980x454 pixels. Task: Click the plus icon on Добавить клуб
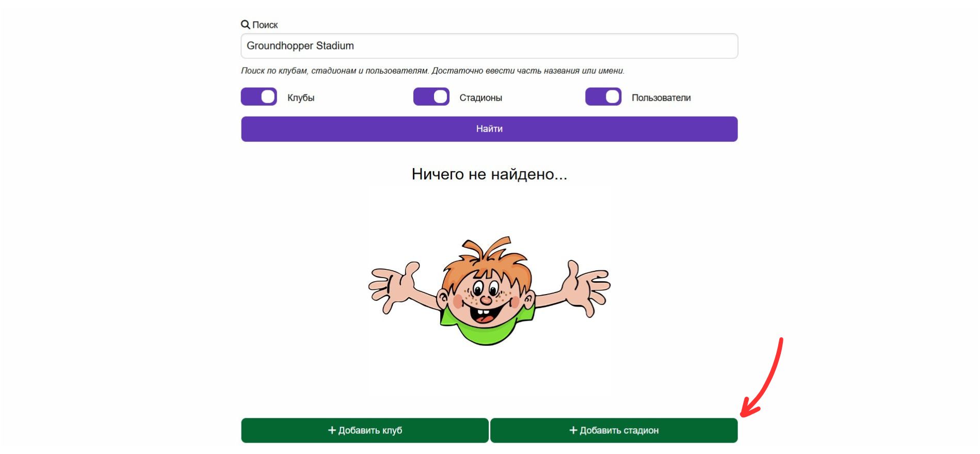click(332, 430)
